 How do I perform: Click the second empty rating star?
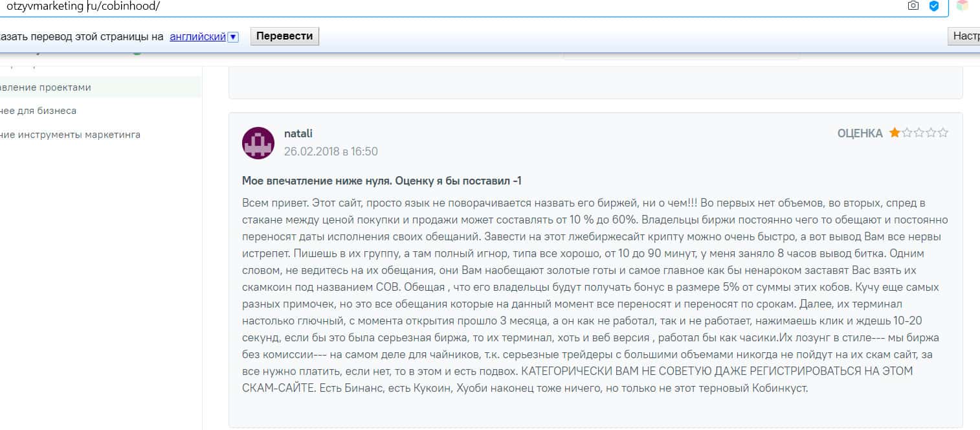pos(907,133)
